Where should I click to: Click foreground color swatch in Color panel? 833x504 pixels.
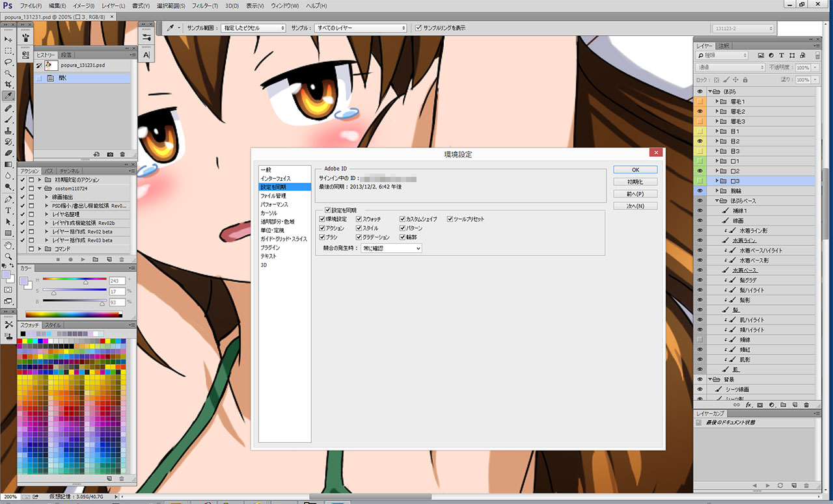(24, 281)
